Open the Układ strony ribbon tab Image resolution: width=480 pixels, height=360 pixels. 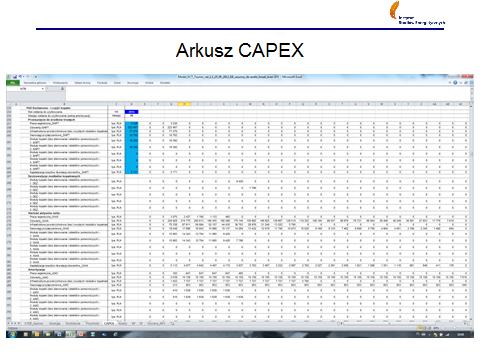coord(82,83)
